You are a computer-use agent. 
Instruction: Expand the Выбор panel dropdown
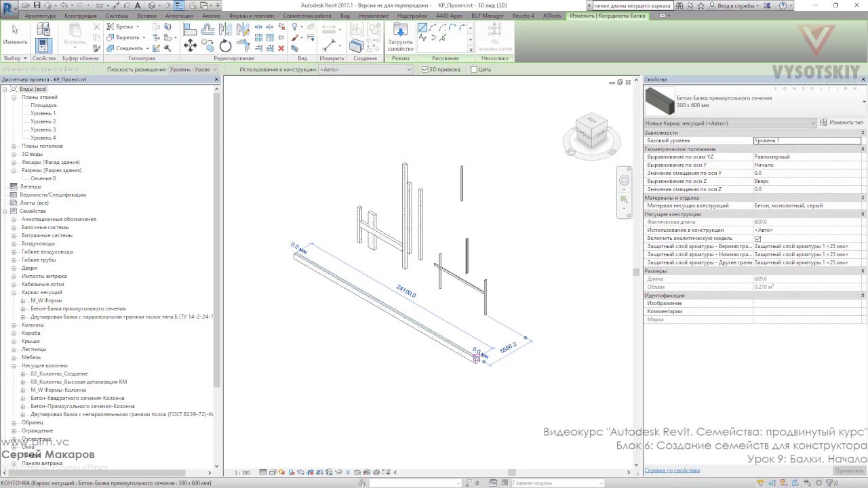click(x=16, y=58)
